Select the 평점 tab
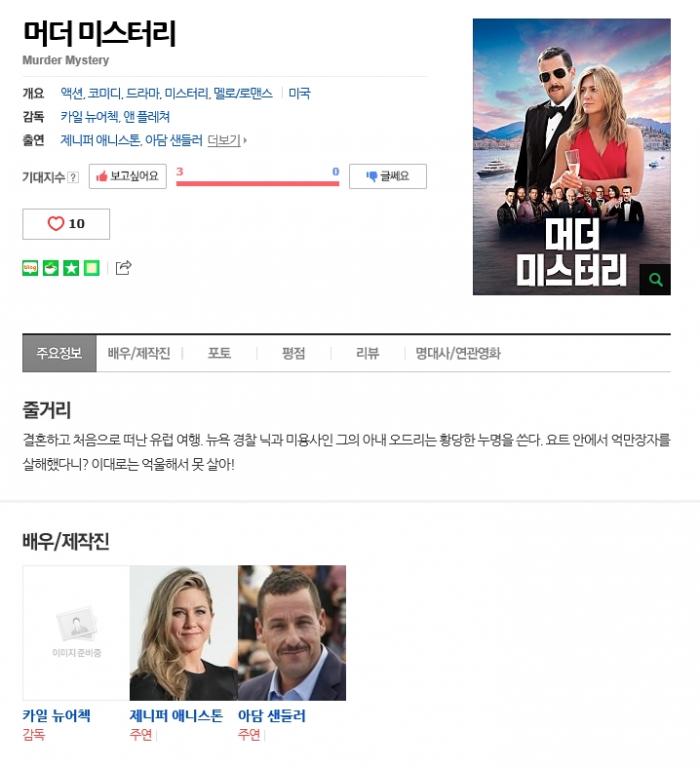Viewport: 700px width, 768px height. [x=293, y=353]
